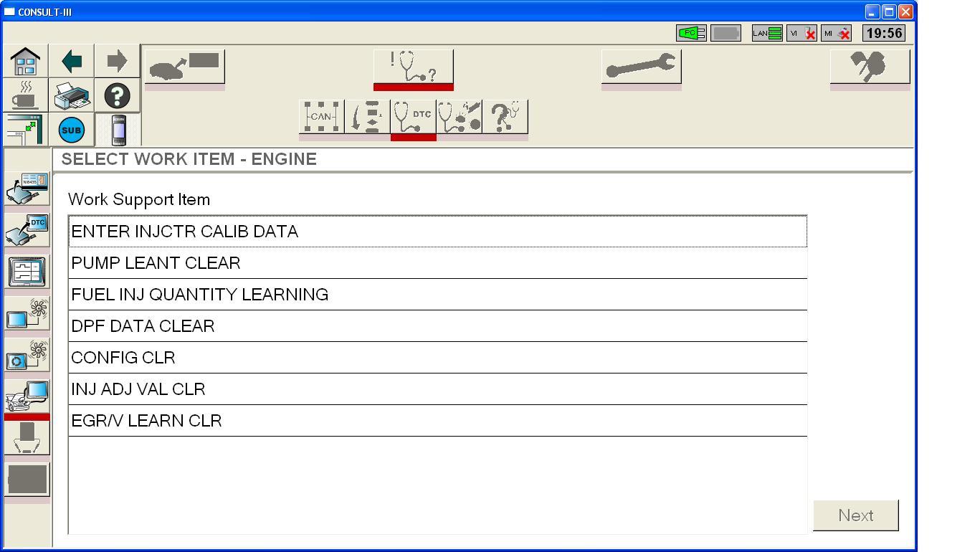980x552 pixels.
Task: Select ENTER INJCTR CALIB DATA item
Action: (x=437, y=232)
